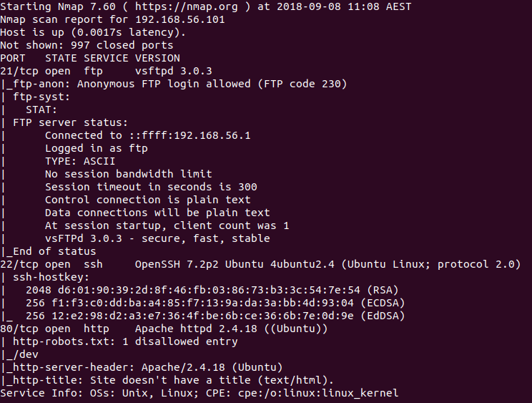This screenshot has width=532, height=403.
Task: Click the ECDSA hostkey fingerprint line
Action: point(215,304)
